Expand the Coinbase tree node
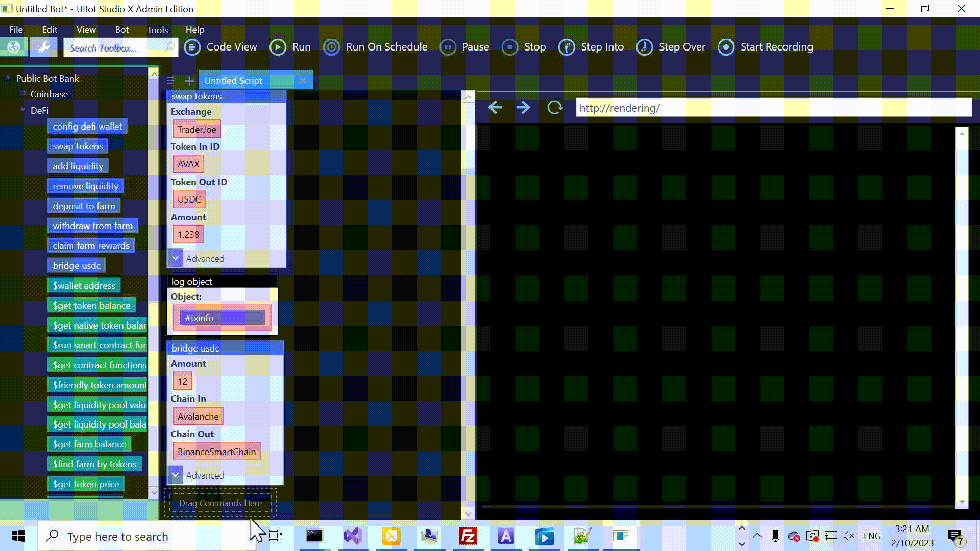The height and width of the screenshot is (551, 980). coord(22,93)
